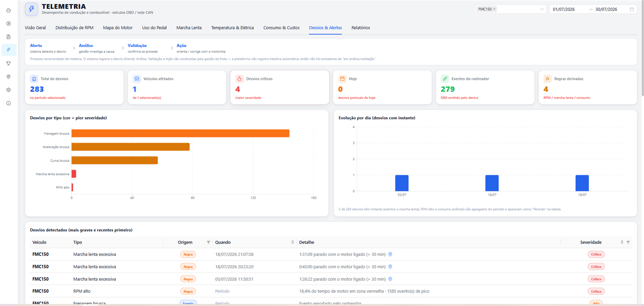Click the RPM alto red bar
The height and width of the screenshot is (306, 644).
[72, 187]
